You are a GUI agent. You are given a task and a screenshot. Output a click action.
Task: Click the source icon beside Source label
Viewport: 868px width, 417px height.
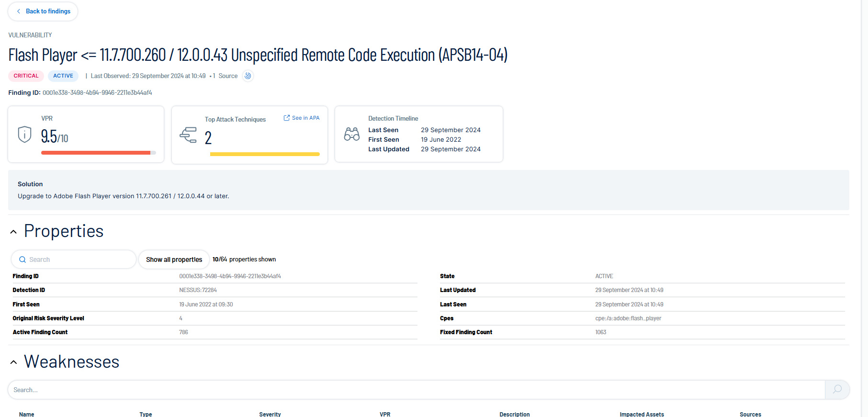pos(248,76)
